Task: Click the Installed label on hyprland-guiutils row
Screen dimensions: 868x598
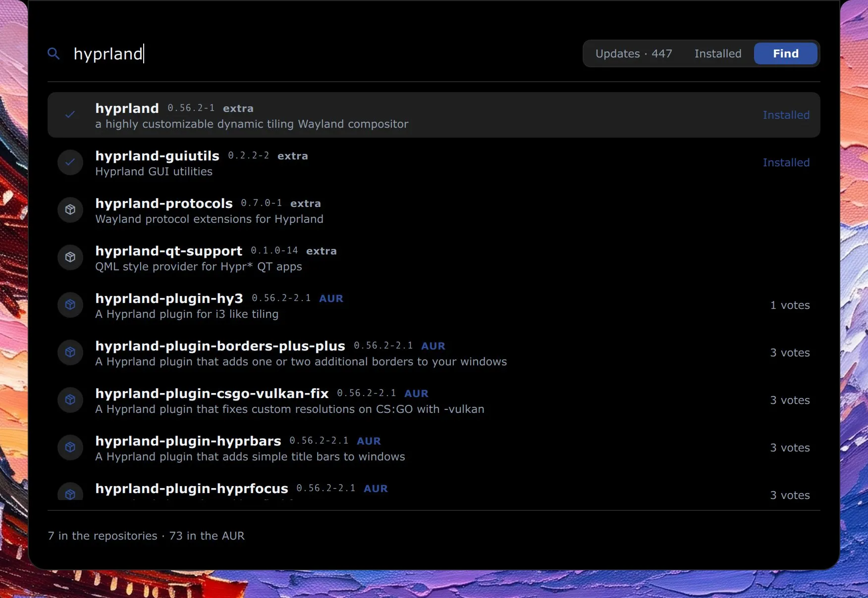Action: click(786, 162)
